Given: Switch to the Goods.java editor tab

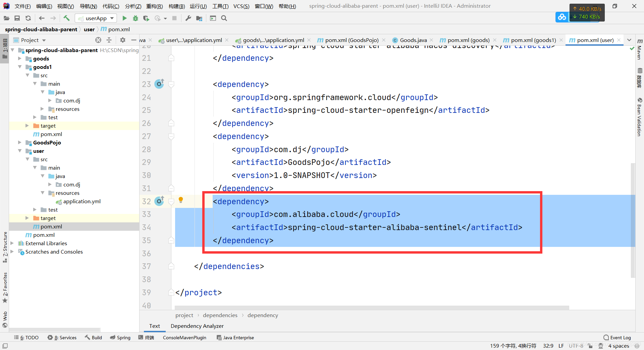Looking at the screenshot, I should (x=413, y=40).
